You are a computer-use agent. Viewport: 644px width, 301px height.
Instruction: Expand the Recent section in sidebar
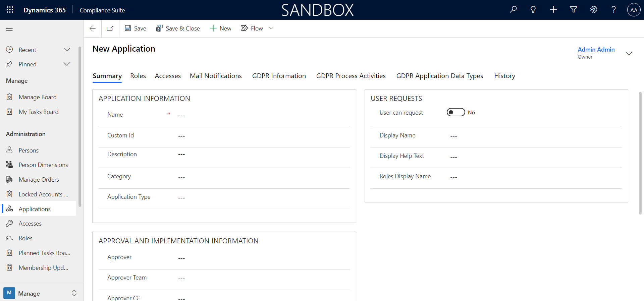(x=67, y=50)
